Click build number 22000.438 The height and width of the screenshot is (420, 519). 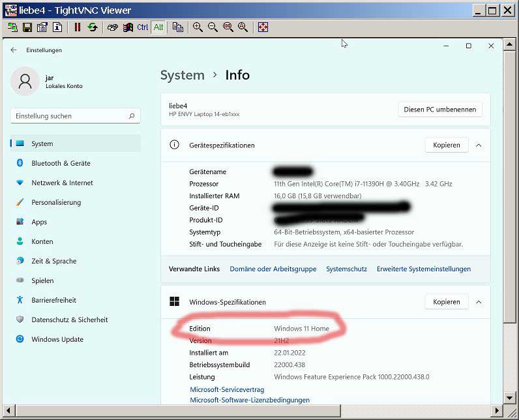[289, 365]
